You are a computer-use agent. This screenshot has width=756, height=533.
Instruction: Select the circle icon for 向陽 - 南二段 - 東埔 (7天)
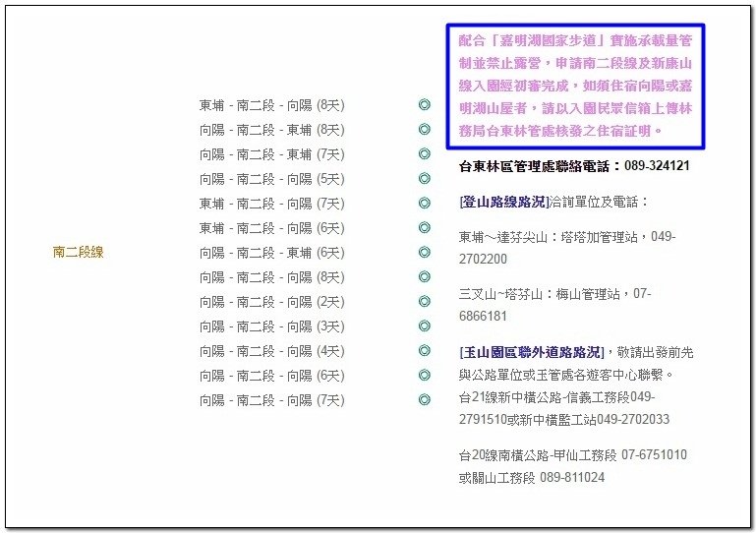pos(425,153)
